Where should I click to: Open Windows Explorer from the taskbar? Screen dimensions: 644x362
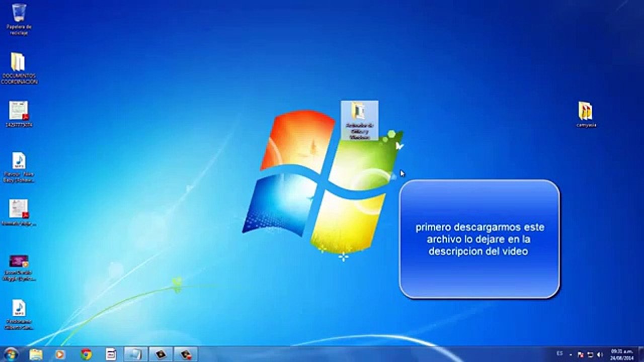[x=36, y=354]
